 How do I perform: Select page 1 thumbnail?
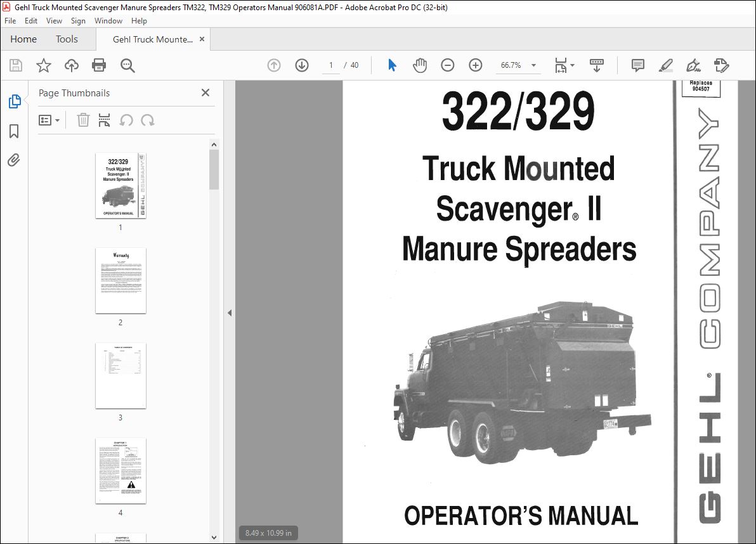pos(121,186)
